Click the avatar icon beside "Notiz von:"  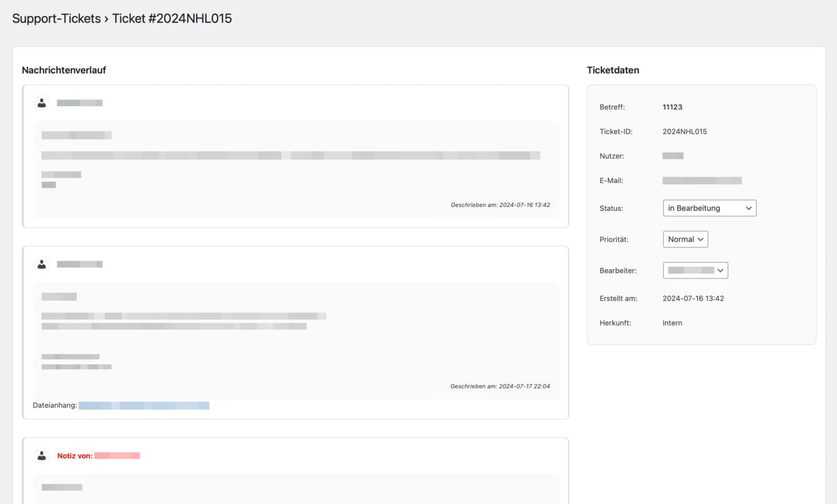pyautogui.click(x=42, y=456)
